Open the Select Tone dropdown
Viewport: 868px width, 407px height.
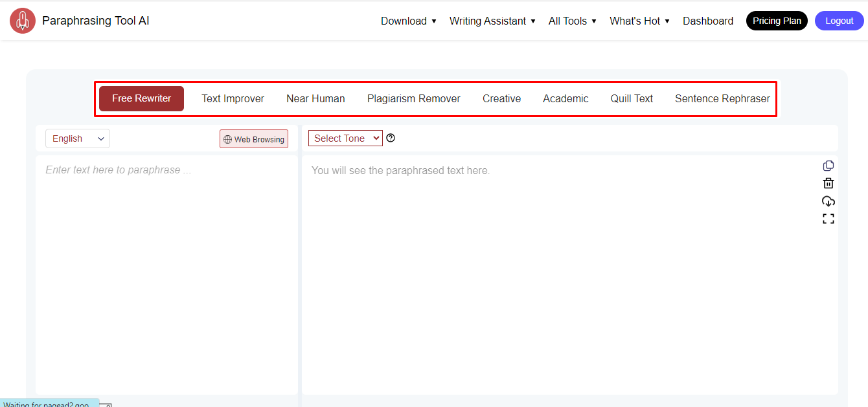click(345, 138)
